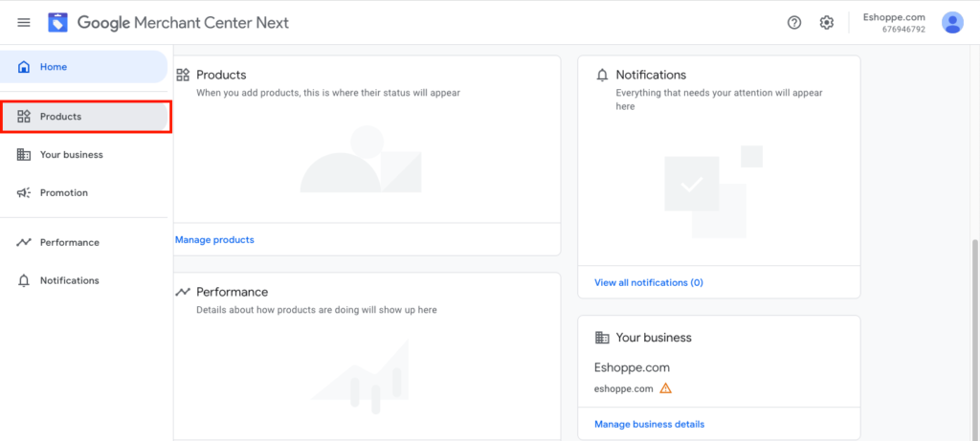Click the Performance card heading

coord(232,292)
